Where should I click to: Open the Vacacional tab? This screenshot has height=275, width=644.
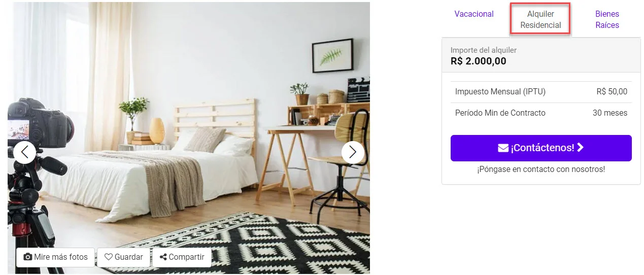pos(474,14)
